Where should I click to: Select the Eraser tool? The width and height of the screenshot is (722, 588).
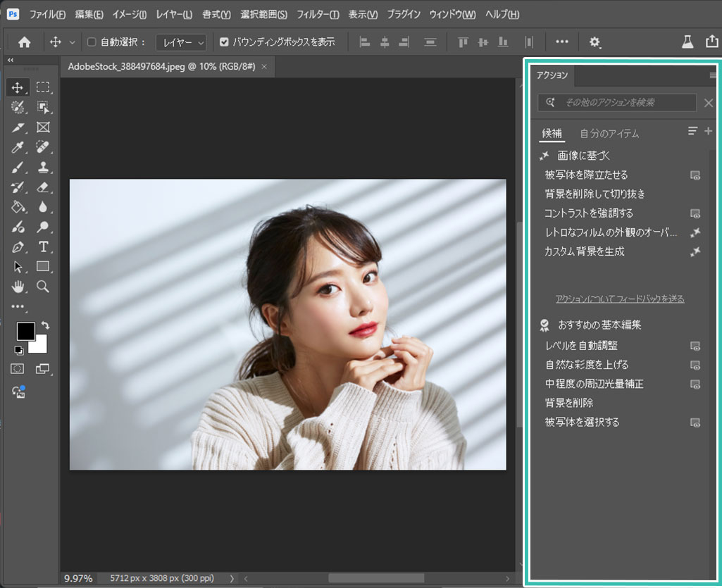43,187
